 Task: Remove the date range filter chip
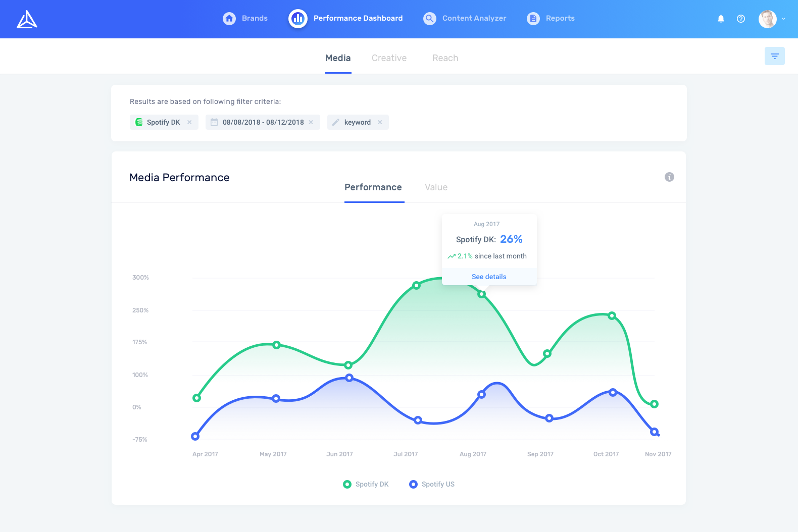point(311,122)
